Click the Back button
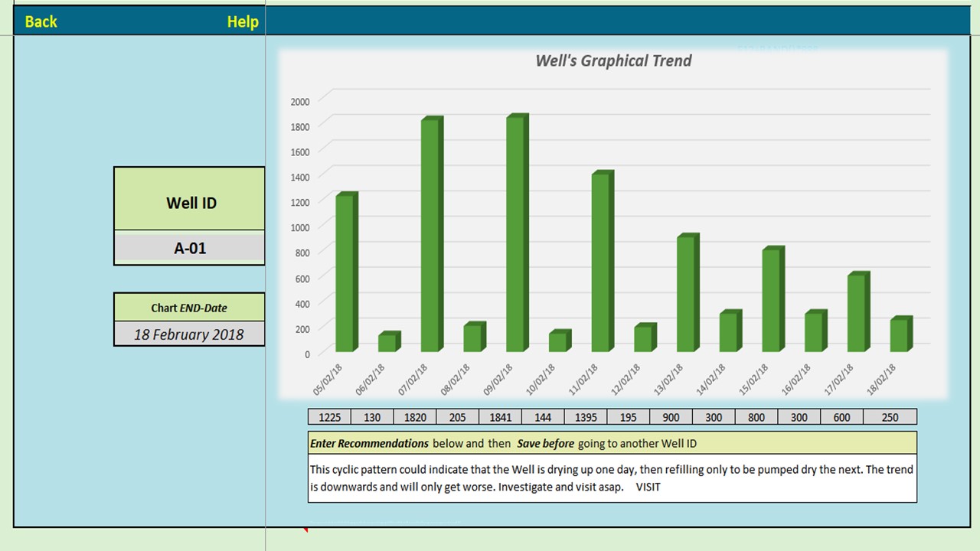The image size is (980, 551). (41, 21)
